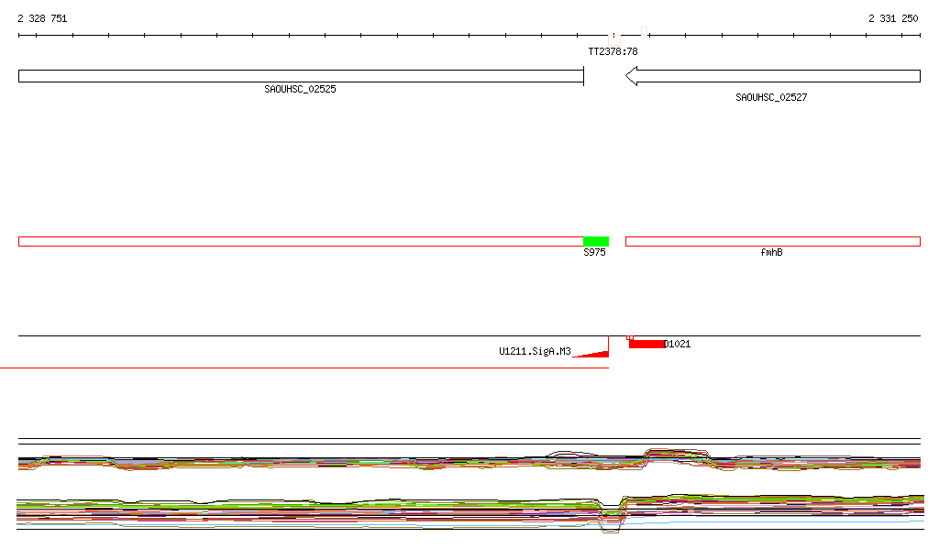Click the TT2378:78 terminator label
The image size is (939, 560).
[613, 51]
